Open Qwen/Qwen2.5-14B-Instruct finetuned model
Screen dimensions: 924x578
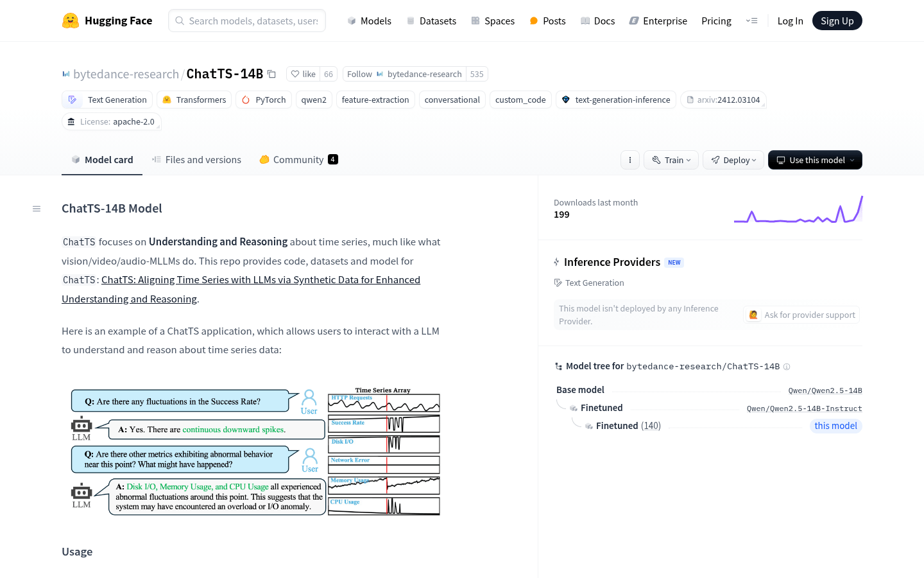[804, 408]
